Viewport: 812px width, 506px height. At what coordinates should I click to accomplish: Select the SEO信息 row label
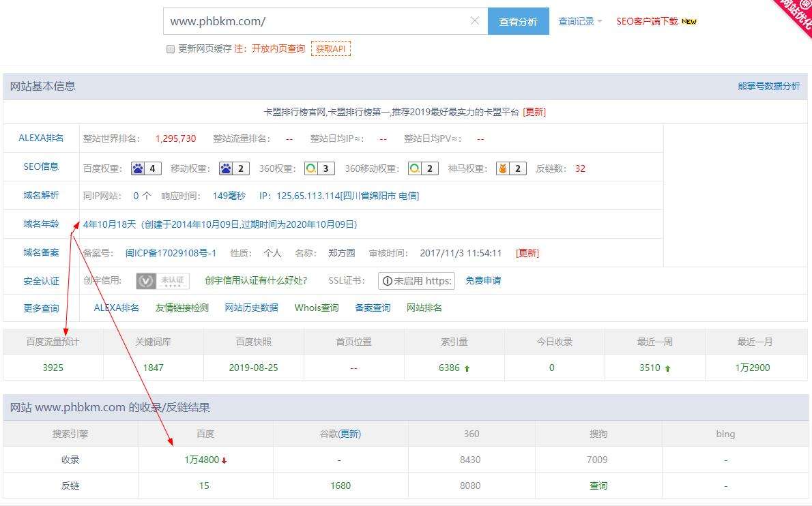coord(41,166)
